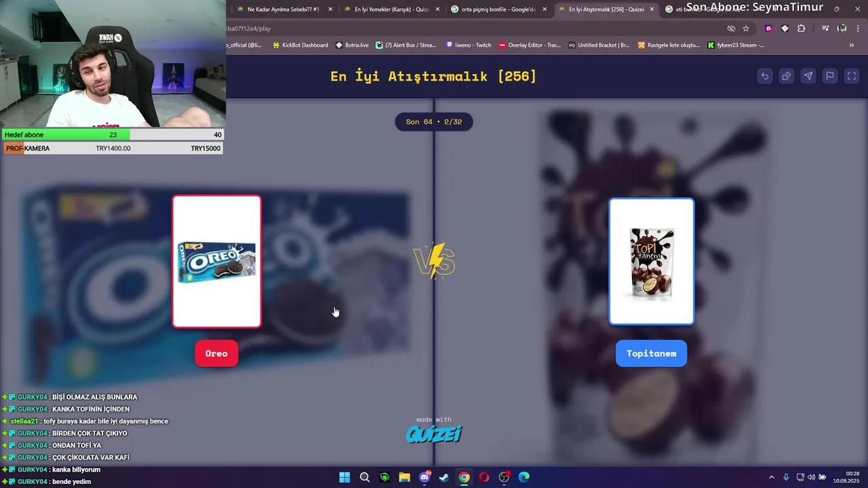The image size is (868, 488).
Task: Open the 'fybeer23 Stream' bookmark
Action: [x=736, y=45]
